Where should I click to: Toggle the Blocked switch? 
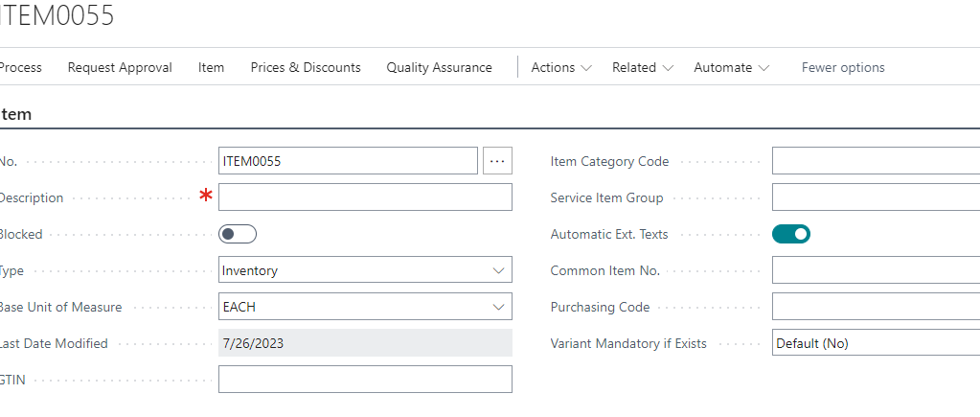pos(238,234)
